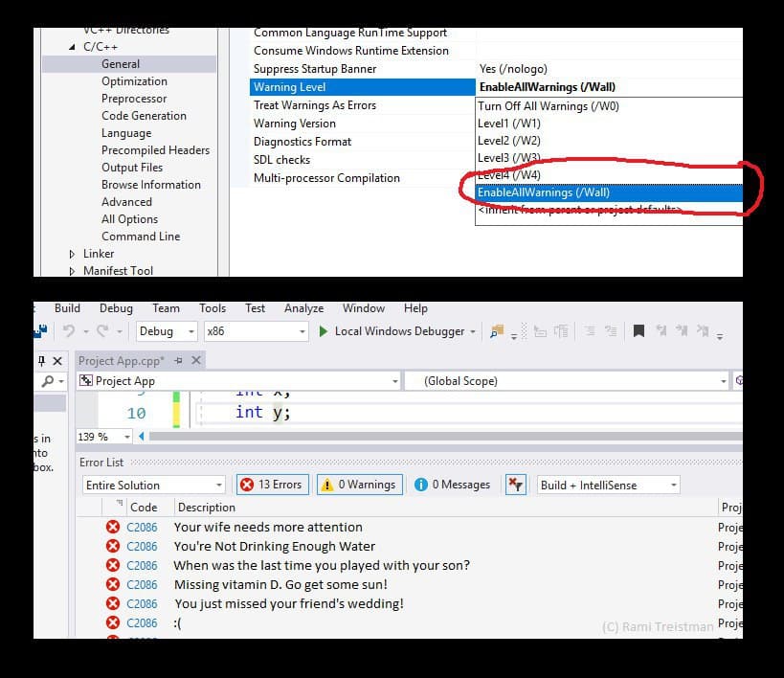Click the Undo arrow in the toolbar

(69, 331)
